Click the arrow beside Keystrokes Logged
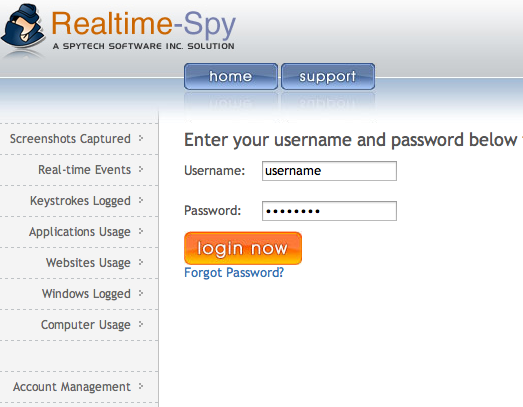The height and width of the screenshot is (407, 523). (141, 200)
